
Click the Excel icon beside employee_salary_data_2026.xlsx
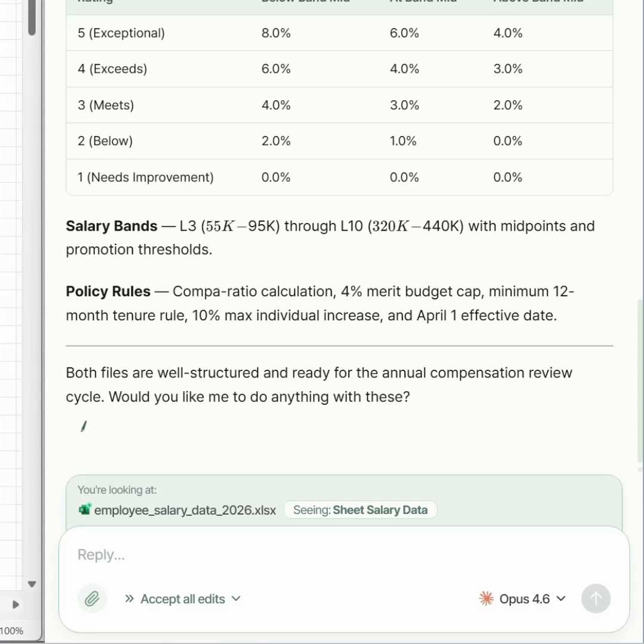(x=85, y=510)
